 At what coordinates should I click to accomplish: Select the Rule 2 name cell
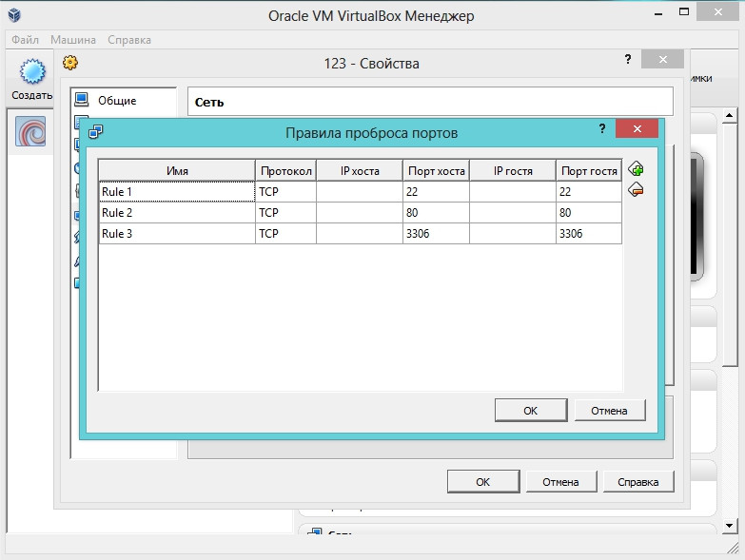pyautogui.click(x=177, y=213)
